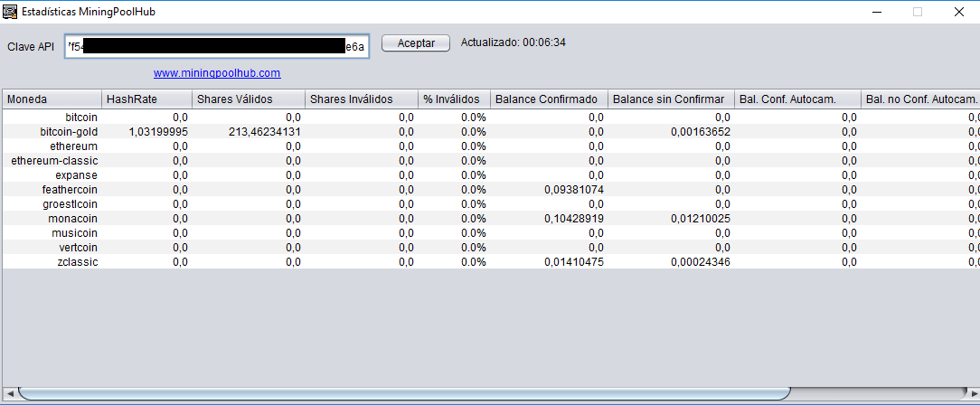Select the feathercoin row
980x405 pixels.
[491, 189]
